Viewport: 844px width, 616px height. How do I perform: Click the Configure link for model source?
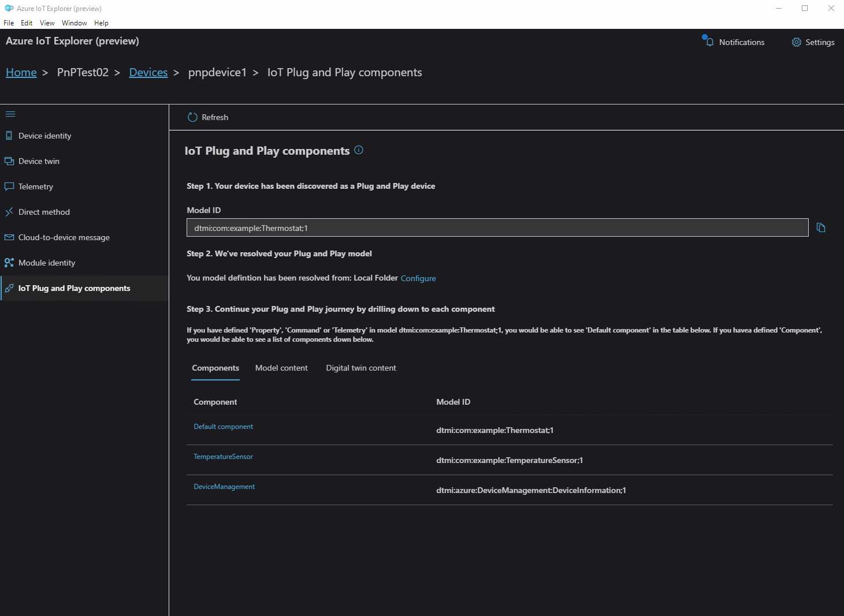pos(418,278)
